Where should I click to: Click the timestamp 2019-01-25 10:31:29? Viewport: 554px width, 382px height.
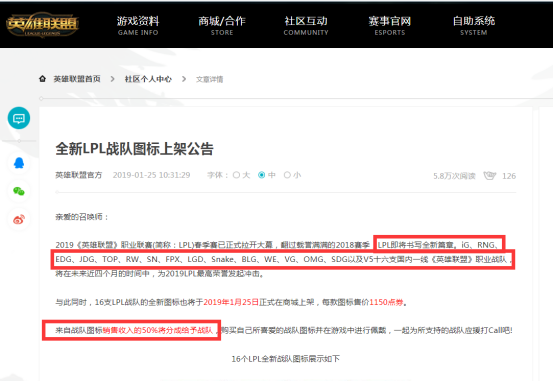152,175
